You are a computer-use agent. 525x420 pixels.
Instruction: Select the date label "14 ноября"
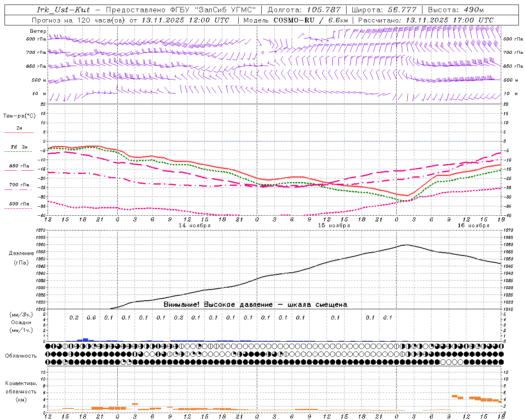click(x=194, y=226)
